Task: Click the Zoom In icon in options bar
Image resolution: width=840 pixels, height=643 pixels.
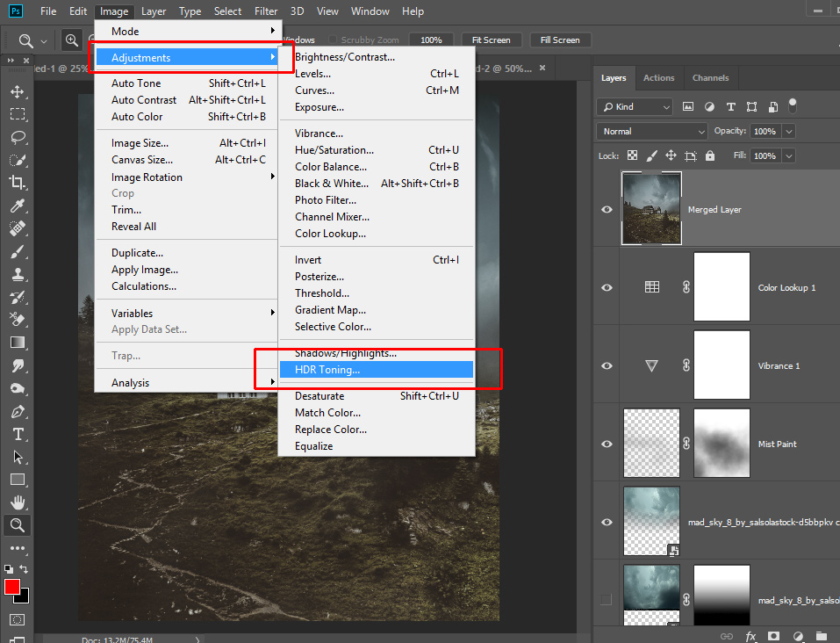Action: (x=72, y=40)
